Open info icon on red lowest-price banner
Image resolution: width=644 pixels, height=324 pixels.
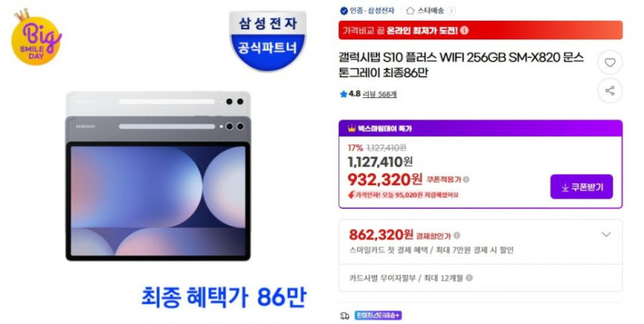[464, 30]
